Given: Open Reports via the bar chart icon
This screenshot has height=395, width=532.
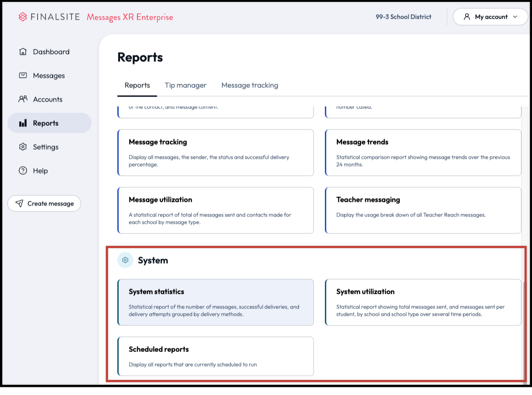Looking at the screenshot, I should point(22,123).
